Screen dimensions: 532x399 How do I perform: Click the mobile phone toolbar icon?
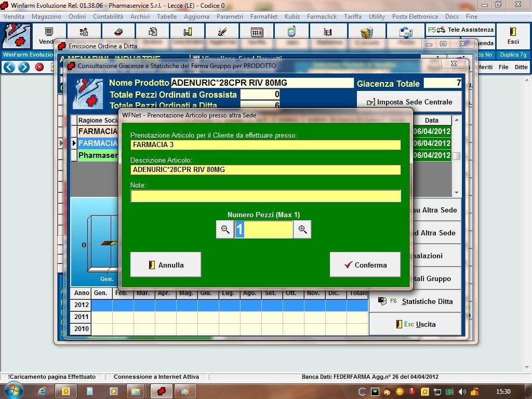[x=291, y=32]
